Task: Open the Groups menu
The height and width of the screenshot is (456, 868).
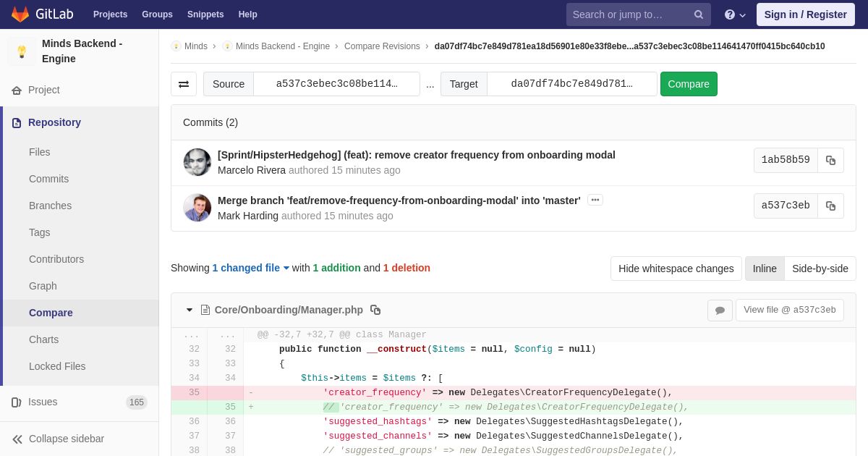Action: click(157, 14)
